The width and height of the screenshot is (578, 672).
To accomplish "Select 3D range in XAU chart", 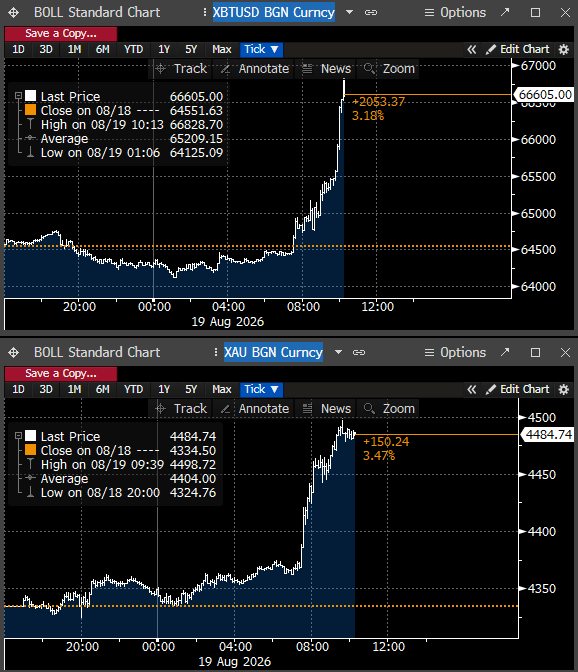I will pos(46,389).
